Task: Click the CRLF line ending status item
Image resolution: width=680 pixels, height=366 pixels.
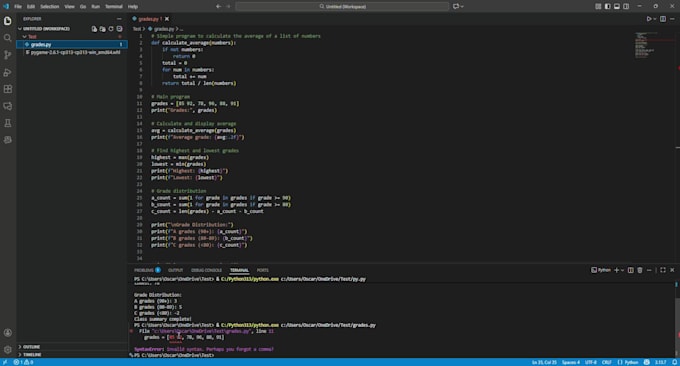Action: coord(606,362)
